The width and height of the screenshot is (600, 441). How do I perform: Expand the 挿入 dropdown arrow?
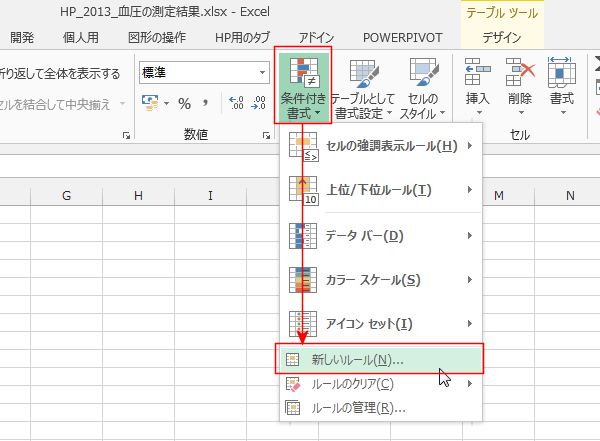[x=478, y=113]
